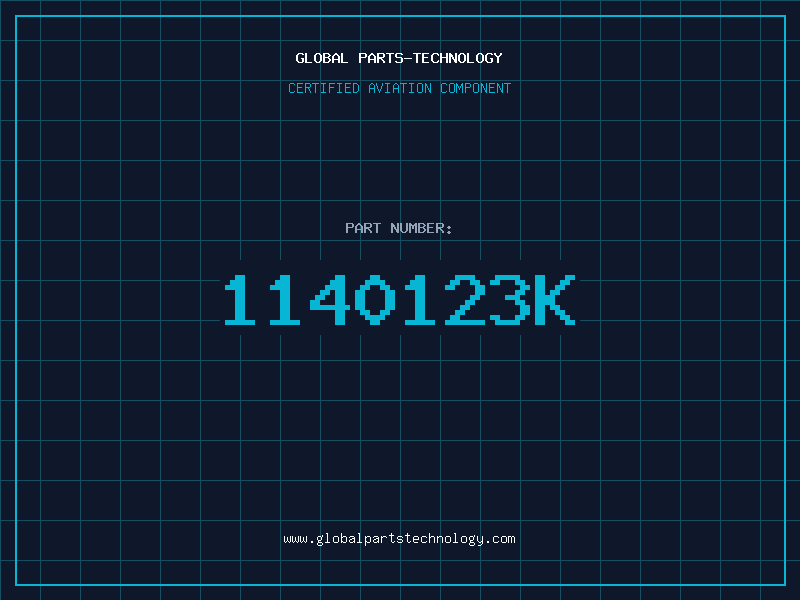Select the part number 1140123K
Viewport: 800px width, 600px height.
[400, 300]
